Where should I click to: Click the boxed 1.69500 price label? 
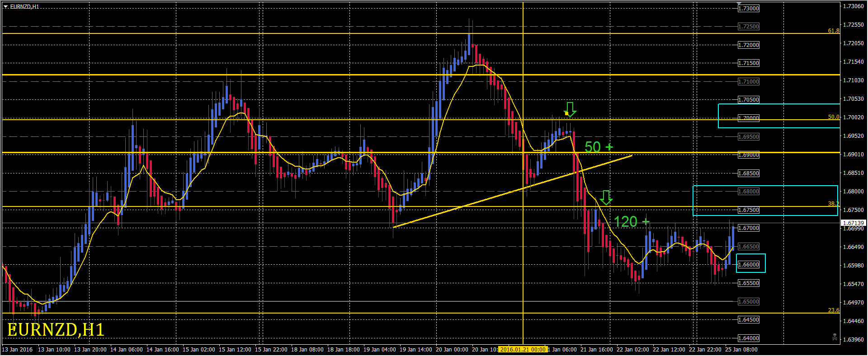pos(749,136)
